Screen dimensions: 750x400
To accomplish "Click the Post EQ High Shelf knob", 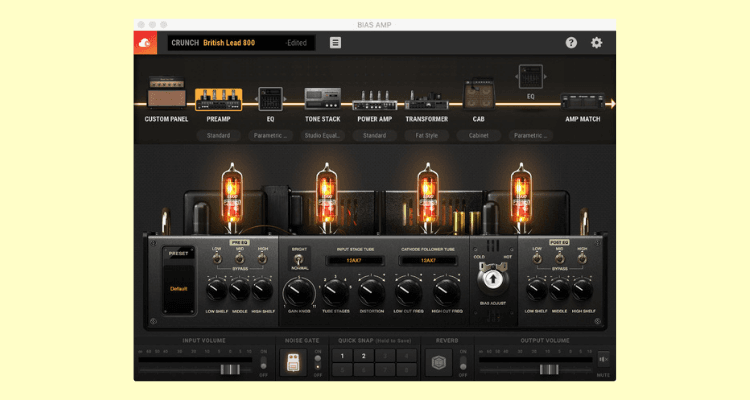I will (x=583, y=290).
